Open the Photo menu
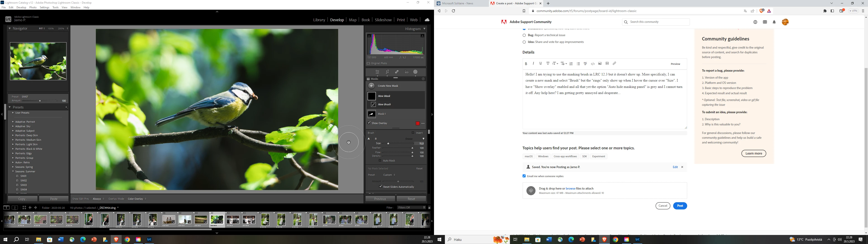Image resolution: width=868 pixels, height=244 pixels. [33, 7]
